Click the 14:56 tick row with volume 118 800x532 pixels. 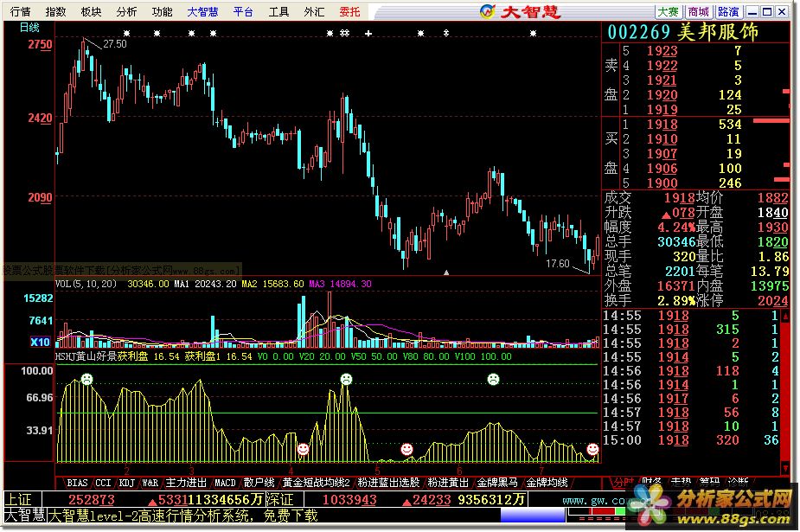pyautogui.click(x=691, y=371)
